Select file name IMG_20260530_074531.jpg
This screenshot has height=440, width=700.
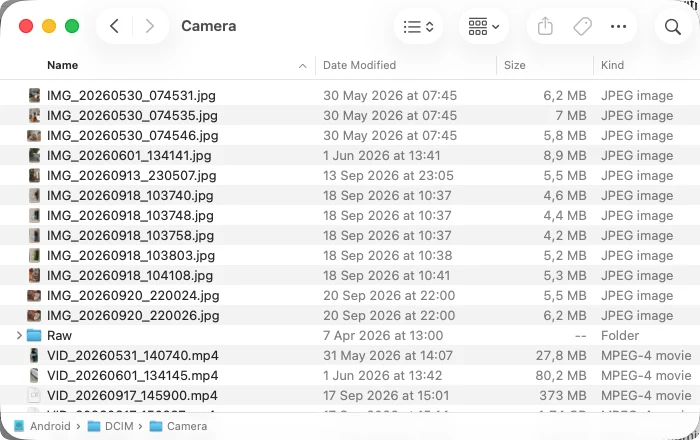tap(131, 95)
